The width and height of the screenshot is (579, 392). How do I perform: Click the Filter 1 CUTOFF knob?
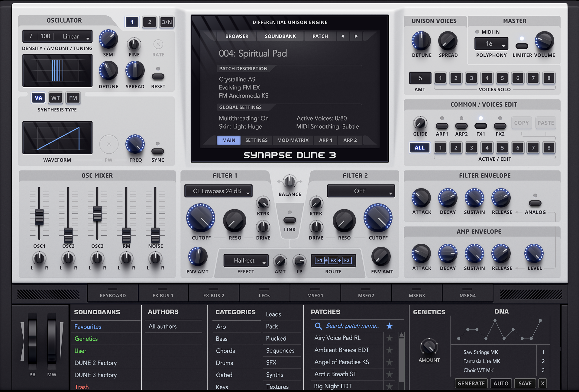(x=201, y=218)
